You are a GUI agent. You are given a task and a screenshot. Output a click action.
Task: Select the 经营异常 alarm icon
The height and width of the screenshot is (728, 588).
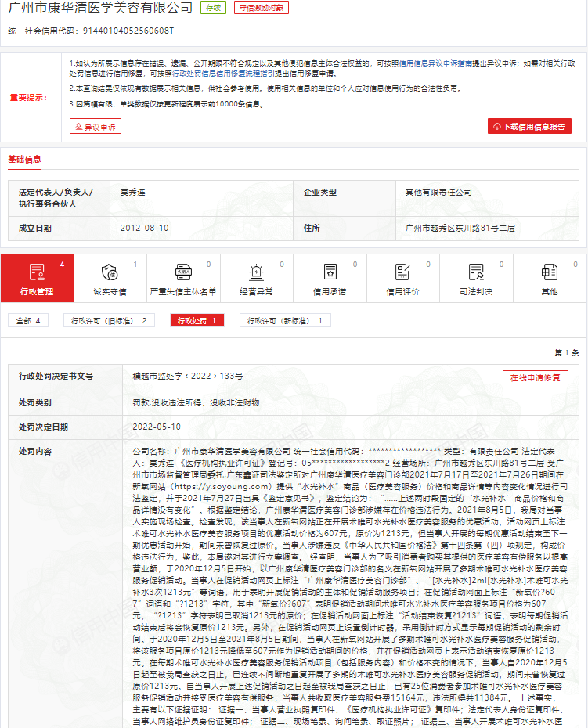point(256,279)
